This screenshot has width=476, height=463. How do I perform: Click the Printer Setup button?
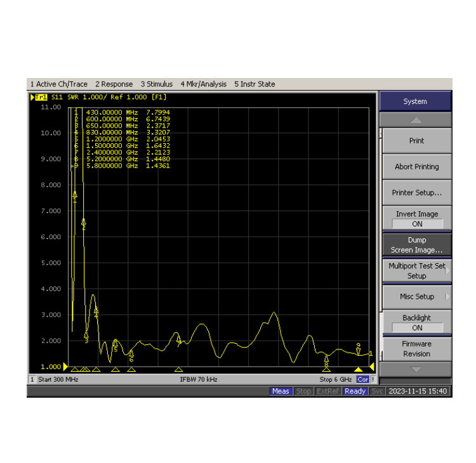pyautogui.click(x=416, y=193)
